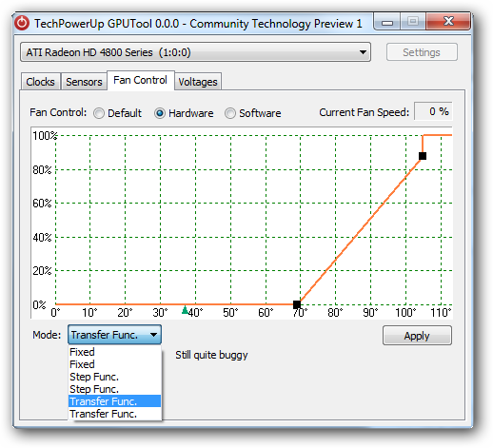Maximize the GPUTool window
This screenshot has width=493, height=448.
(413, 22)
